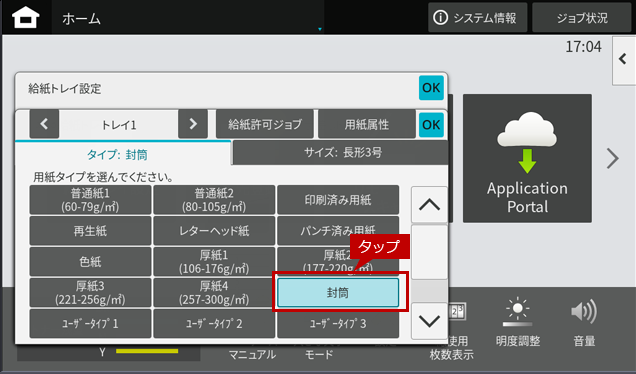Go to next tray with right arrow

pyautogui.click(x=193, y=124)
